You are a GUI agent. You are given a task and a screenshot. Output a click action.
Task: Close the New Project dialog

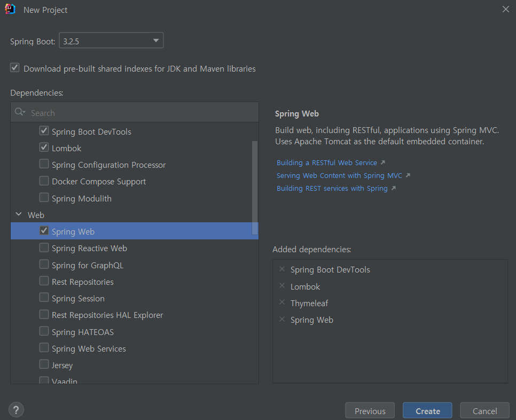click(x=506, y=9)
